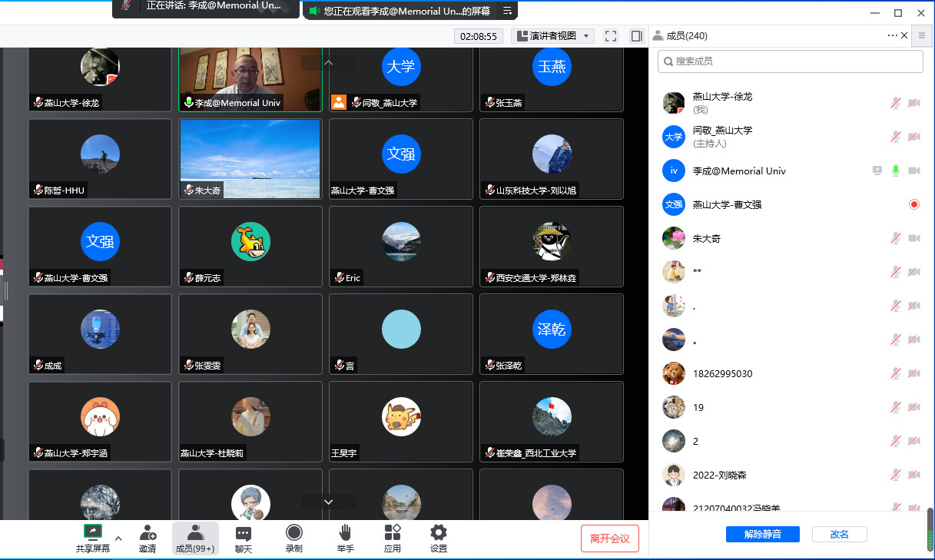Open 设置 settings gear in toolbar
The height and width of the screenshot is (560, 935).
[x=439, y=533]
